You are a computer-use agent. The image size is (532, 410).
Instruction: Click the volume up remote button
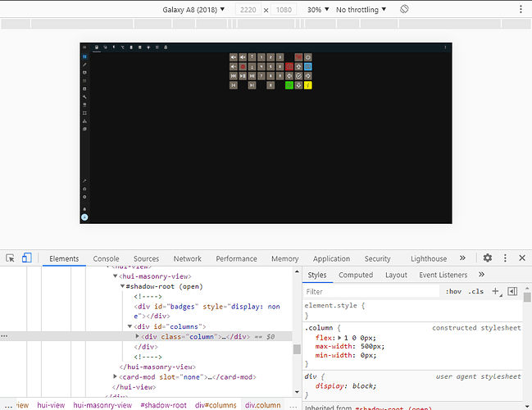tap(234, 57)
